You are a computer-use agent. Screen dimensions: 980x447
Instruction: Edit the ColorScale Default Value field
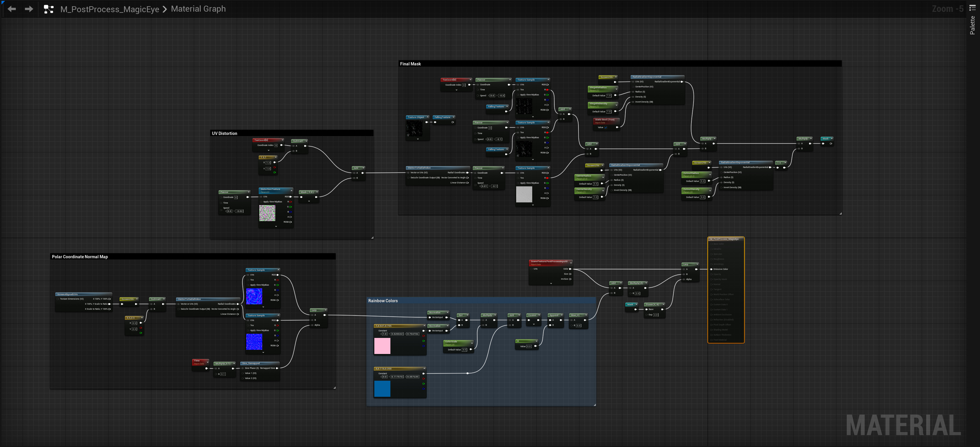(x=464, y=350)
